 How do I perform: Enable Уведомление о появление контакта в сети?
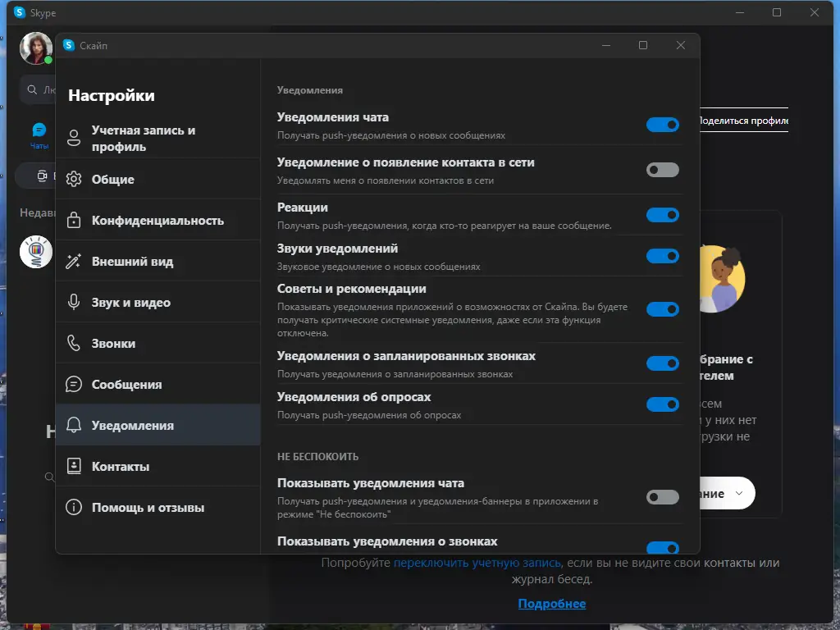click(663, 170)
